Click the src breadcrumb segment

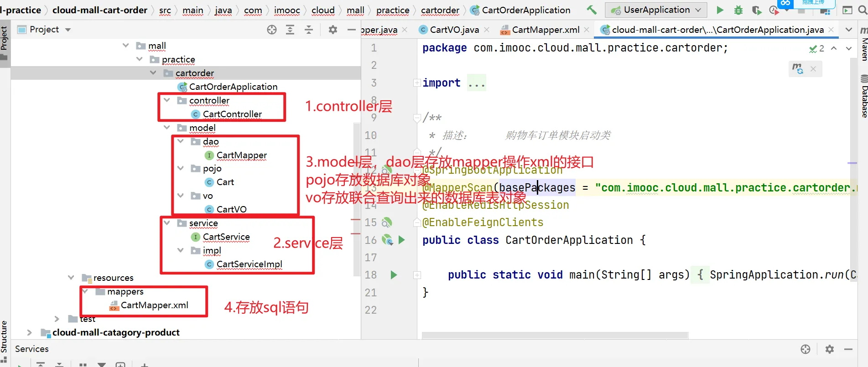[165, 10]
